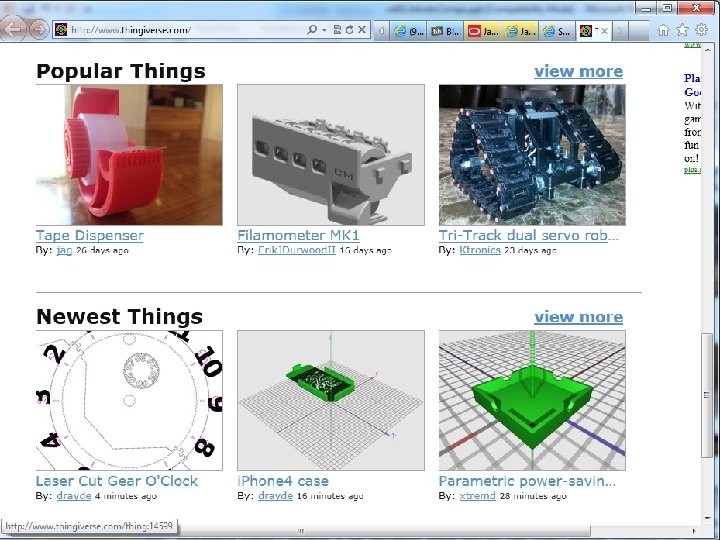Open the address bar dropdown arrow
This screenshot has height=540, width=720.
coord(324,30)
